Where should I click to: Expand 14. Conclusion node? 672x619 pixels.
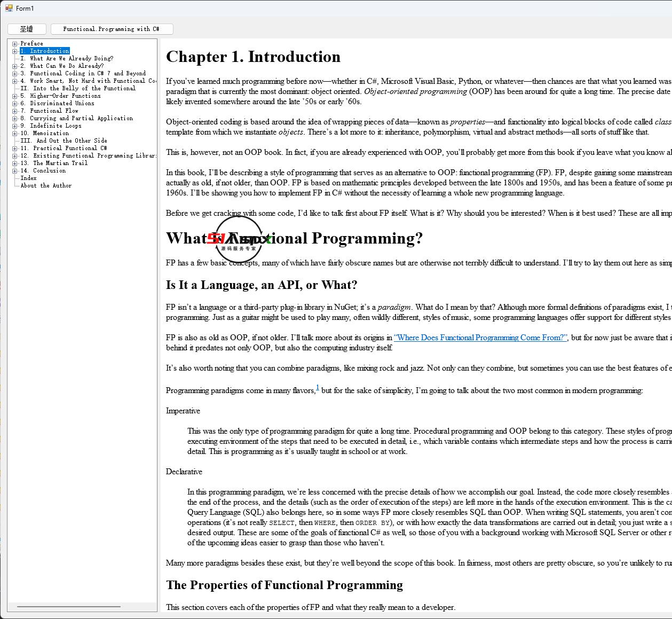coord(15,171)
